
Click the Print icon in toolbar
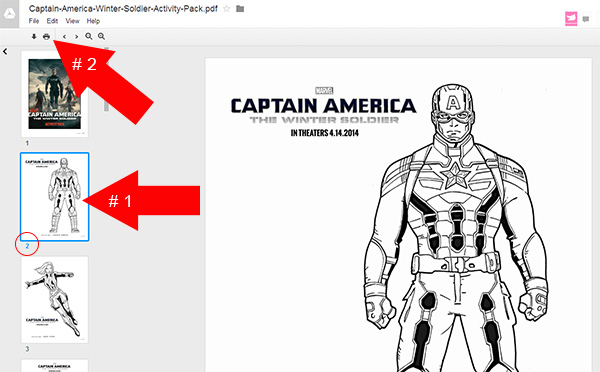click(46, 36)
